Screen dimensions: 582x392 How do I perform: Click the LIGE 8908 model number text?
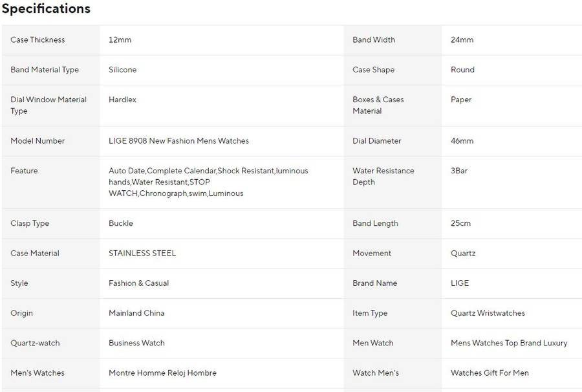pos(178,141)
